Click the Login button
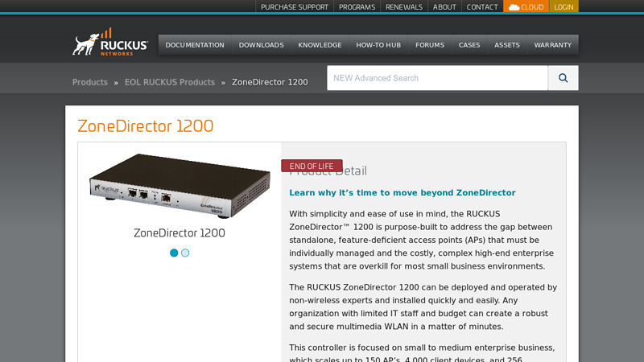This screenshot has height=362, width=644. pyautogui.click(x=564, y=6)
